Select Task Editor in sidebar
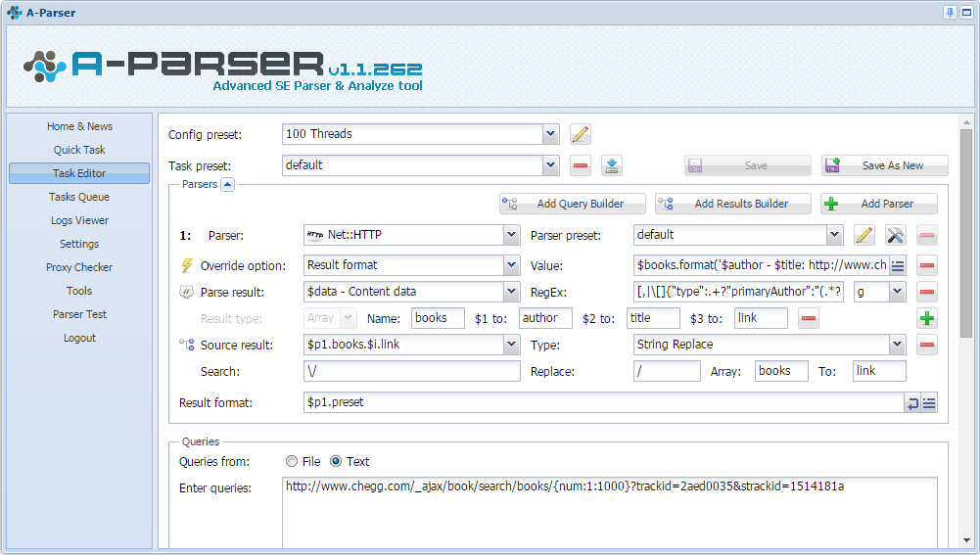 coord(79,173)
